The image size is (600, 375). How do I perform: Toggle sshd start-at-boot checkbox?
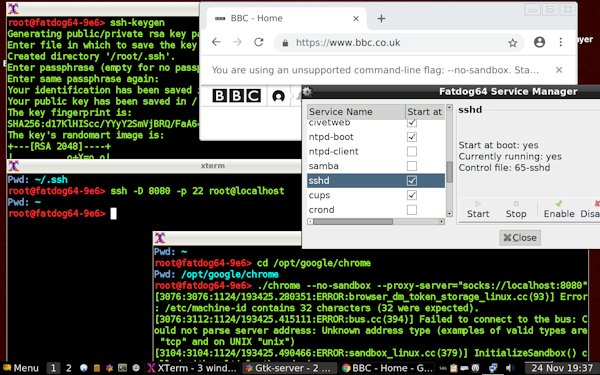[412, 180]
